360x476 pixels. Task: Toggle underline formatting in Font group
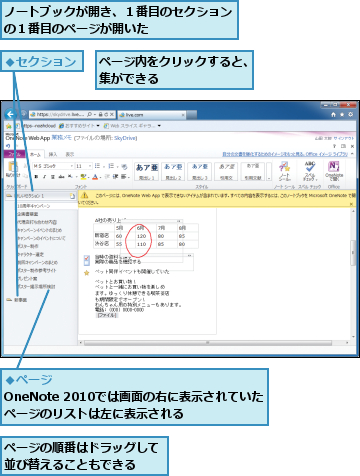tap(53, 177)
